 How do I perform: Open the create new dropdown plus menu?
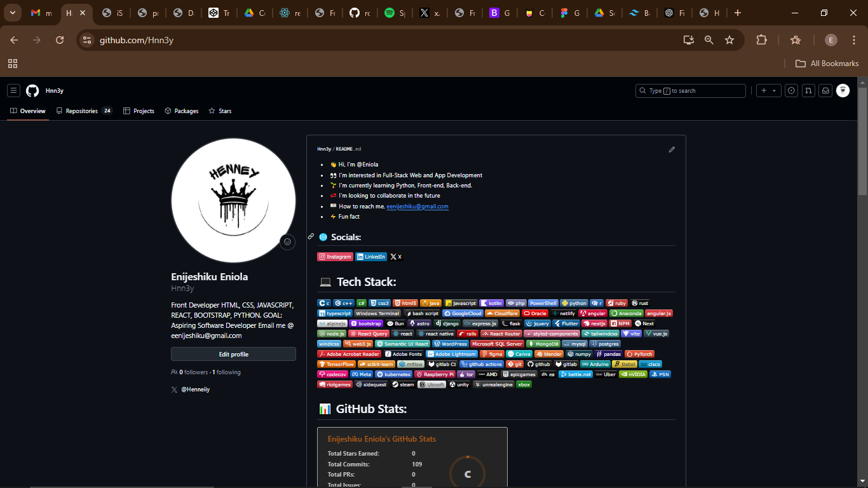click(768, 90)
